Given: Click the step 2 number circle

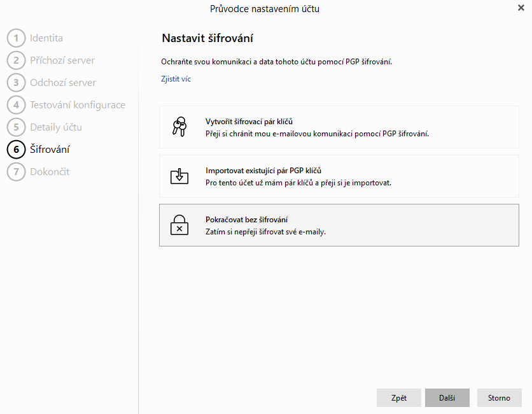Looking at the screenshot, I should point(16,61).
